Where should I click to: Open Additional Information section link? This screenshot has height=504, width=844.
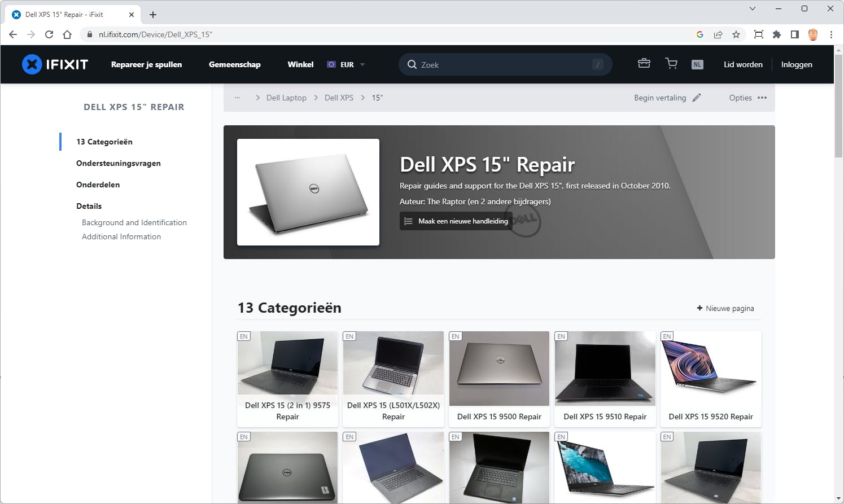click(121, 236)
